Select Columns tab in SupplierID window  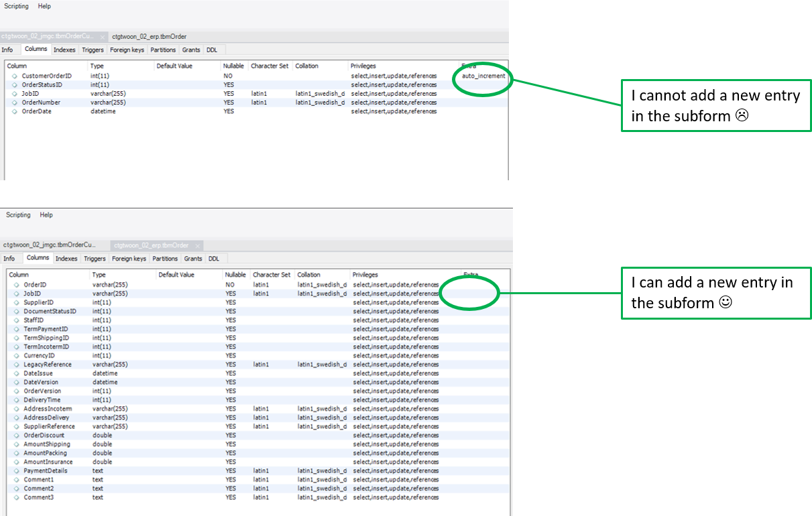38,258
